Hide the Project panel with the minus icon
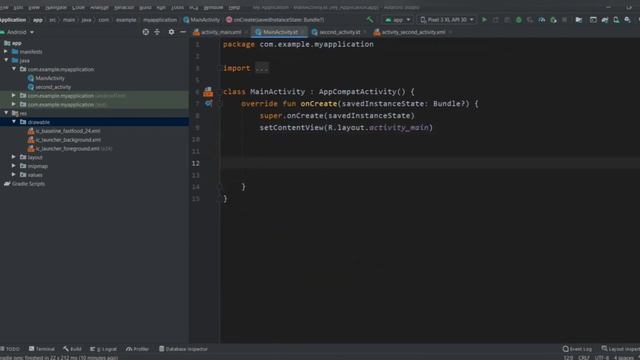The height and width of the screenshot is (360, 640). [183, 32]
